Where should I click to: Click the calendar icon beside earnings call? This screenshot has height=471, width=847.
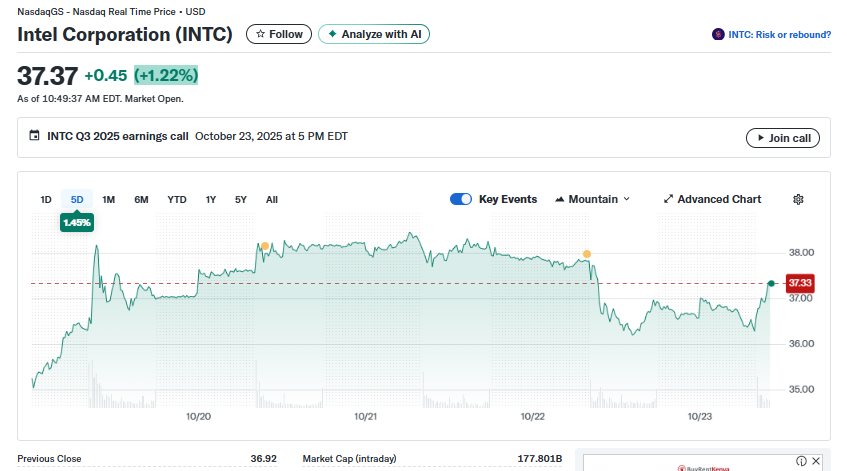click(x=34, y=136)
